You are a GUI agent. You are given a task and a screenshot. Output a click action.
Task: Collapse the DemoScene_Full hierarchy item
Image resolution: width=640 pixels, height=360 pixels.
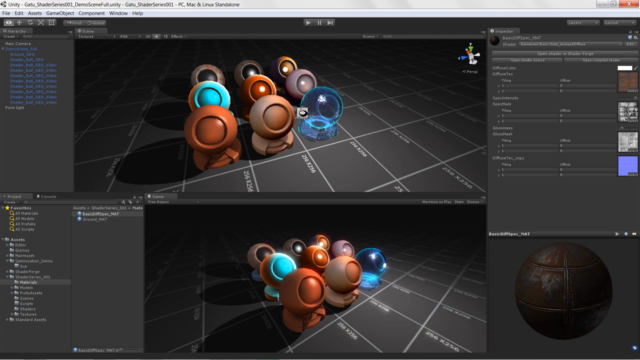(x=3, y=49)
